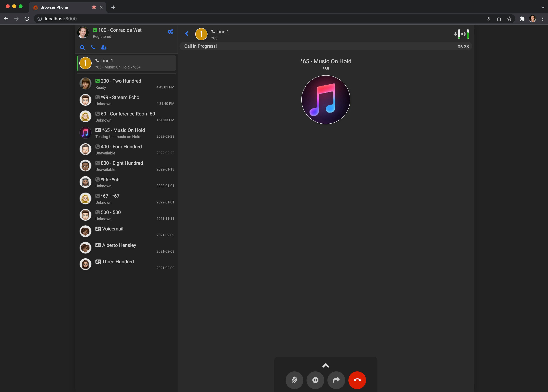Viewport: 548px width, 392px height.
Task: Click the blue dial phone icon
Action: click(x=93, y=47)
